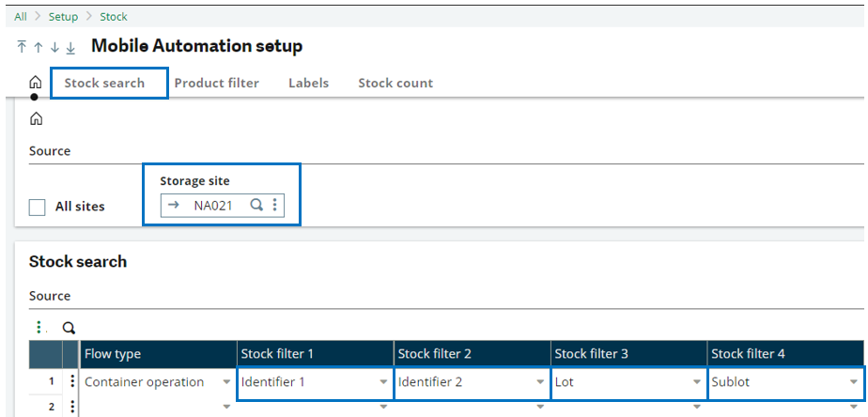Click the first record navigation arrow
This screenshot has width=868, height=417.
click(22, 47)
